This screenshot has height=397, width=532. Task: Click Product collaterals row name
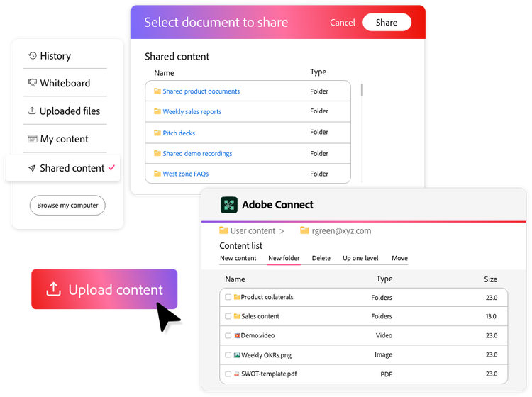coord(267,297)
